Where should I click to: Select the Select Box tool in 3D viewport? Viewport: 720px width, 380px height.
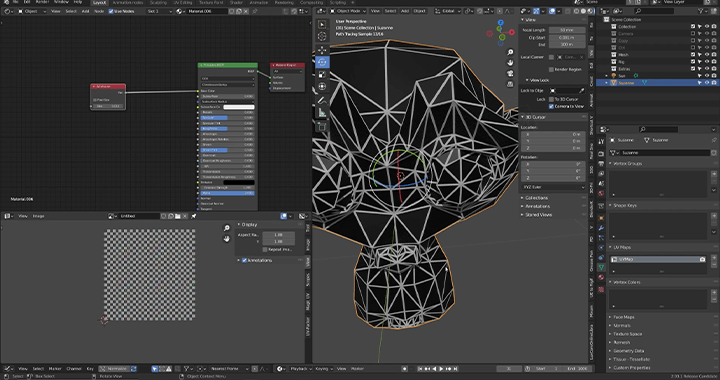(x=322, y=24)
